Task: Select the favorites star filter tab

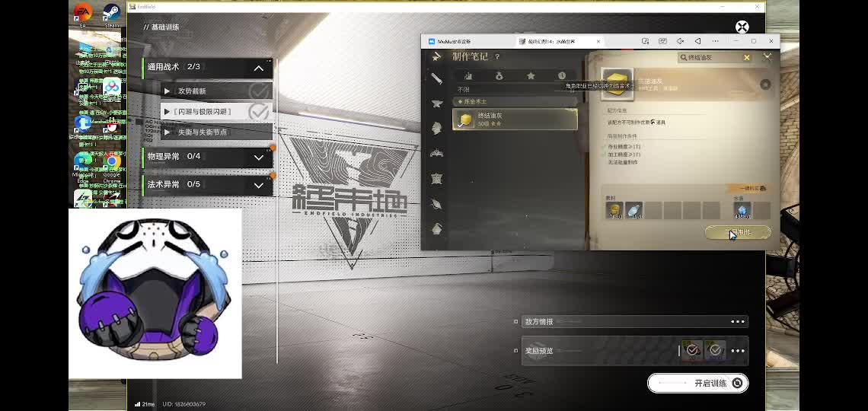Action: 531,75
